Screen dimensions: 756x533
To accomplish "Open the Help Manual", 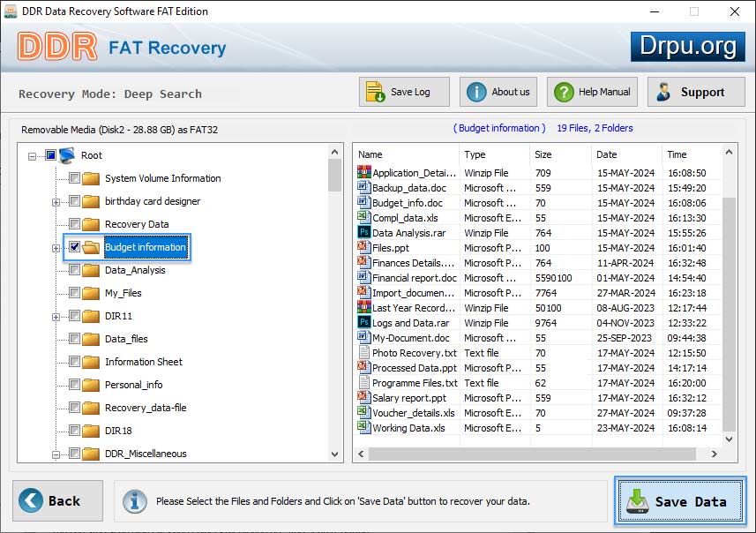I will [x=592, y=92].
